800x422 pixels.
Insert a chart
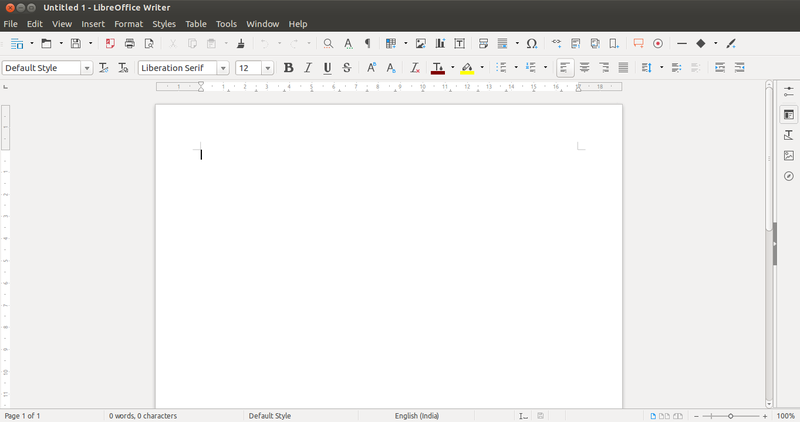440,44
